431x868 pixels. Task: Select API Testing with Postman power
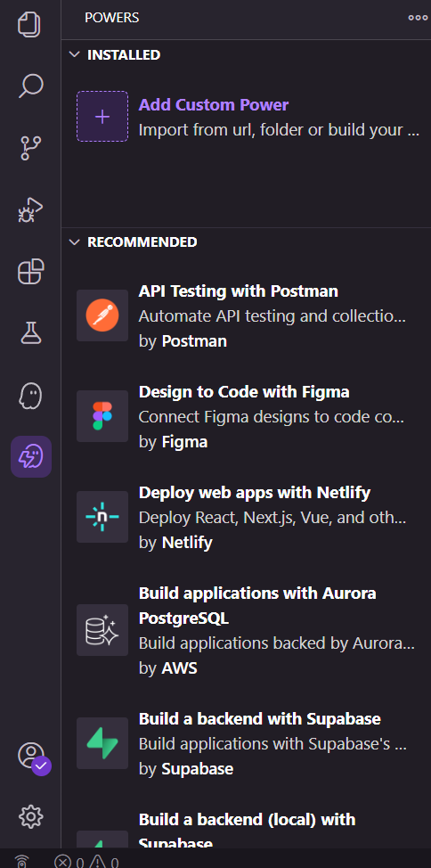click(246, 315)
